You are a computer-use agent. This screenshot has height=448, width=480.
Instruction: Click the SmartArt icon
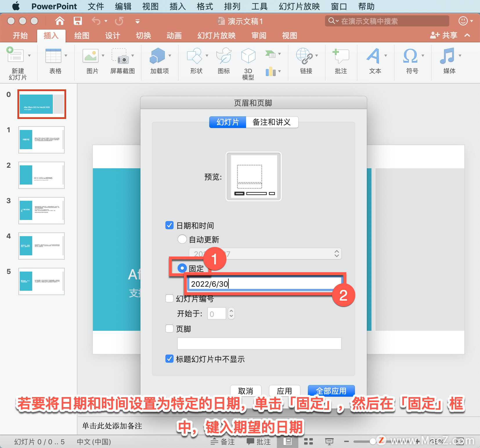tap(270, 54)
